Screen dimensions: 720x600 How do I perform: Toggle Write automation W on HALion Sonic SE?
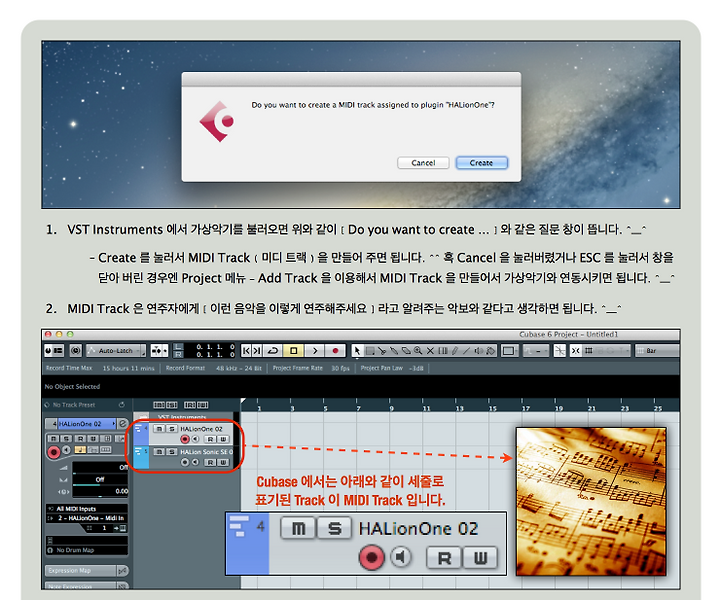point(223,462)
